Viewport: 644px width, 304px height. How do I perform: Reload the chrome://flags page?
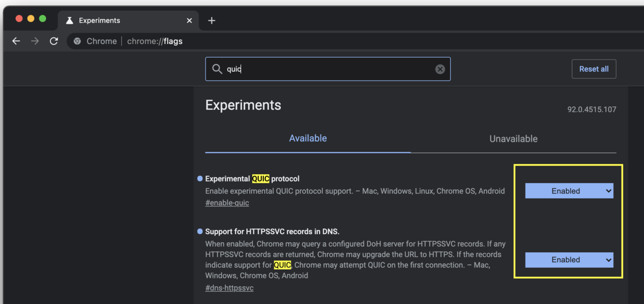(54, 41)
